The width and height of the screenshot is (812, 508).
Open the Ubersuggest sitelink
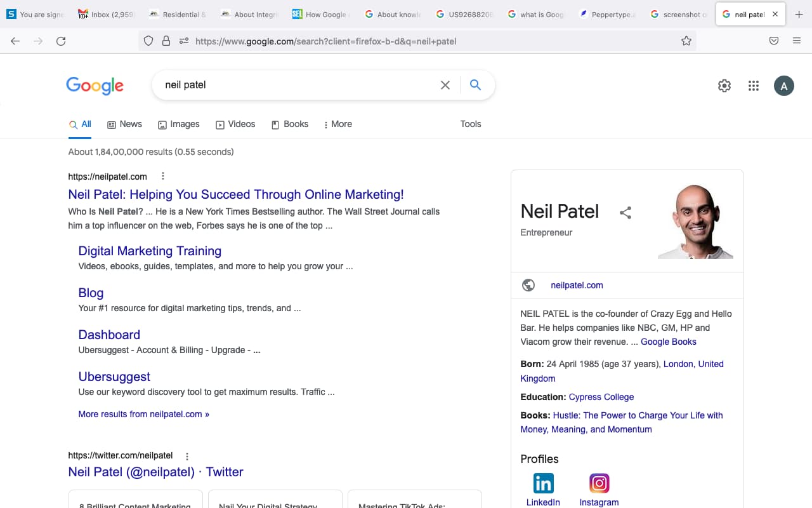tap(114, 376)
